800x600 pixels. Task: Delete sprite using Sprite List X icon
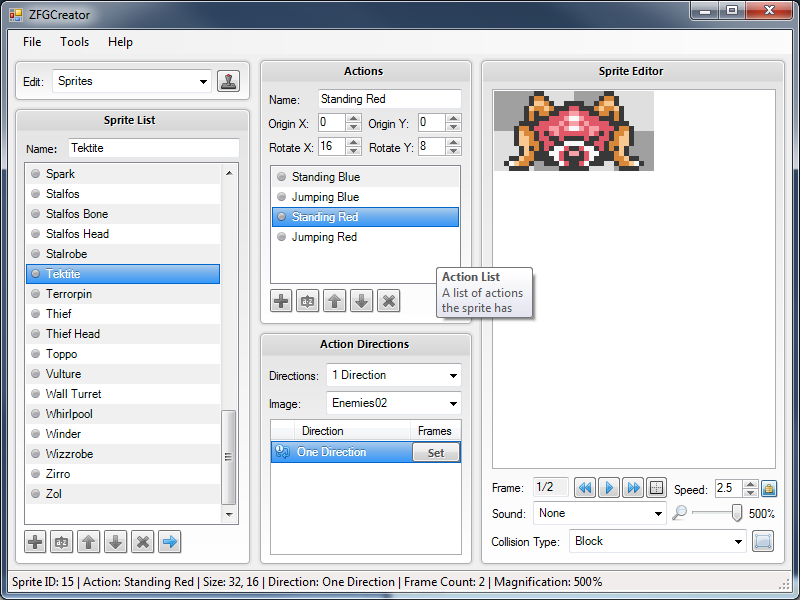pos(143,542)
